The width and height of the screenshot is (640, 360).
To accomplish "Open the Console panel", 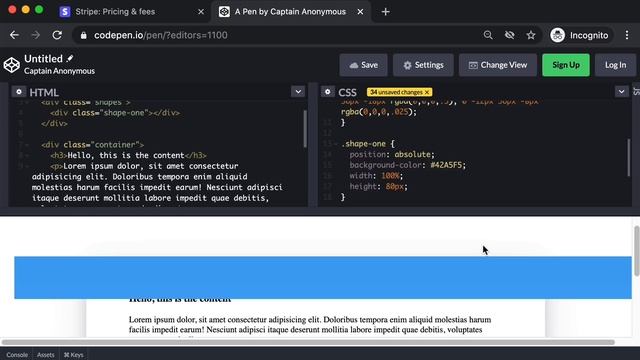I will [x=17, y=355].
